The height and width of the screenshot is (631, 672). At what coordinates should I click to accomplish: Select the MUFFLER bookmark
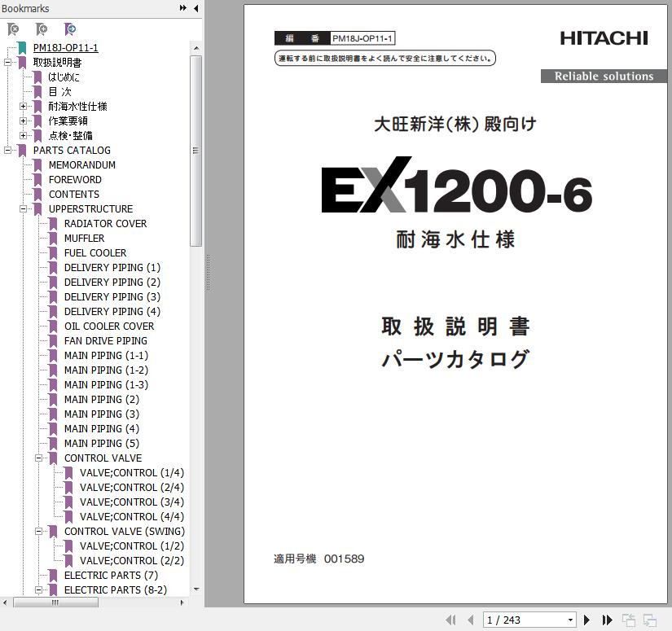(x=85, y=239)
